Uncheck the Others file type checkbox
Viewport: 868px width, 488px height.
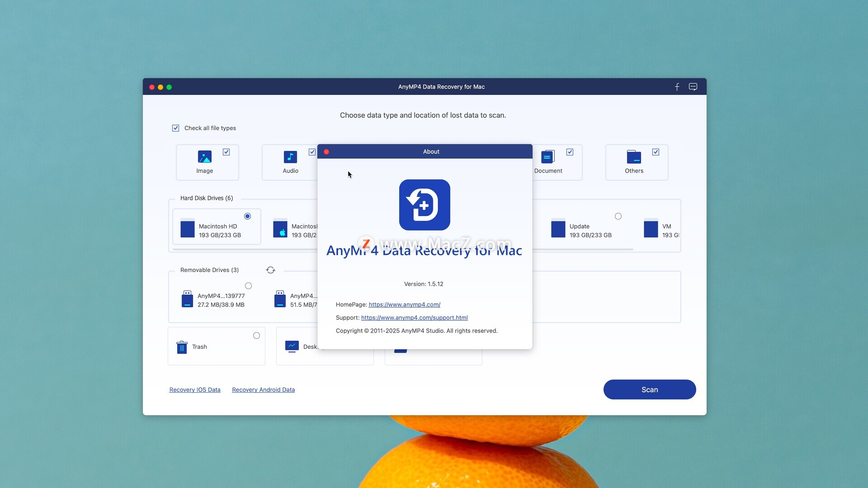(x=656, y=152)
